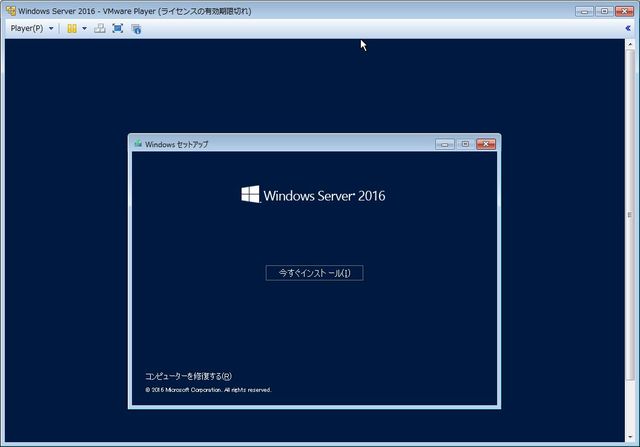Send Ctrl+Alt+Del to the virtual machine

click(100, 29)
